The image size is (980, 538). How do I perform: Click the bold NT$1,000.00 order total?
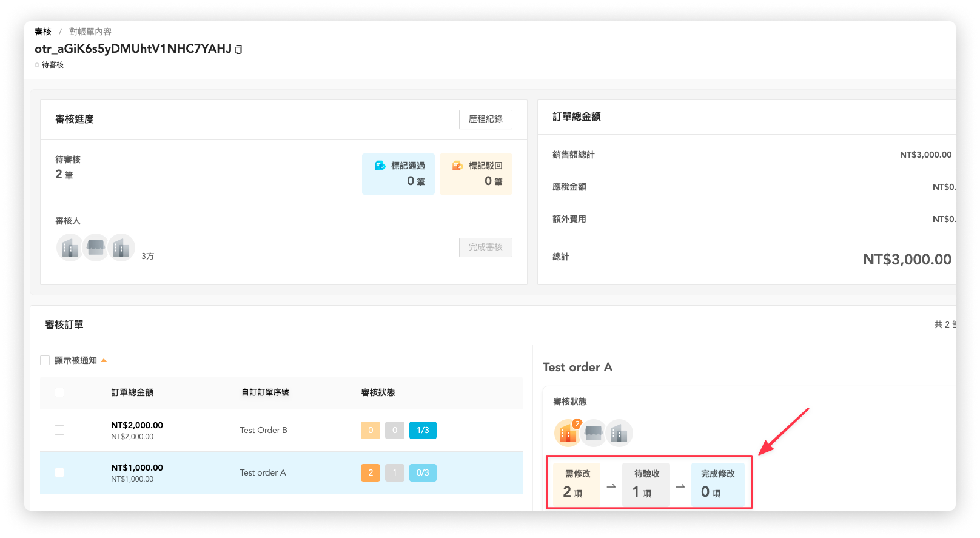pos(137,468)
